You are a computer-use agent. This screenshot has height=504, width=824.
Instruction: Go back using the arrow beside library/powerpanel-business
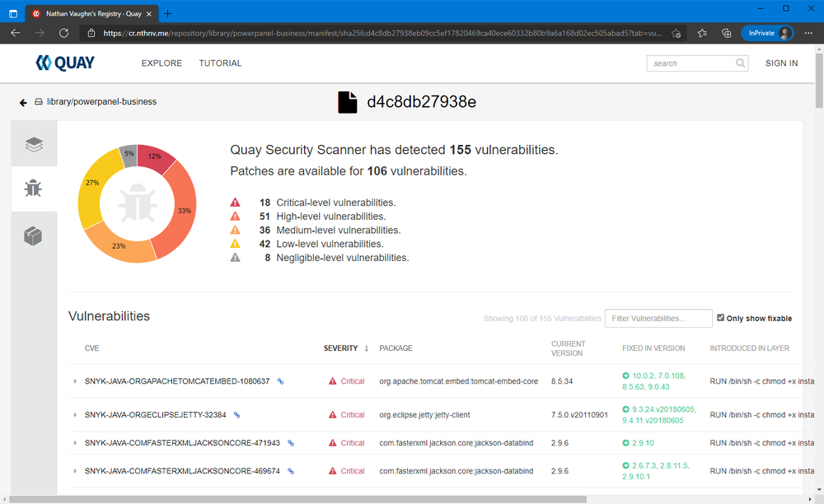[23, 102]
